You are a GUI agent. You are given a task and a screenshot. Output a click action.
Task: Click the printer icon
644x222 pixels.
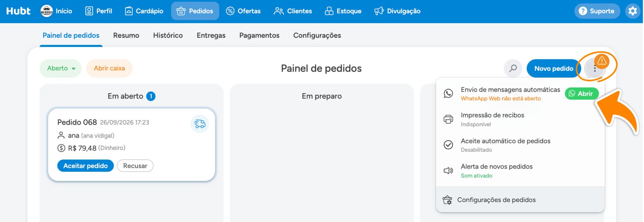(448, 119)
